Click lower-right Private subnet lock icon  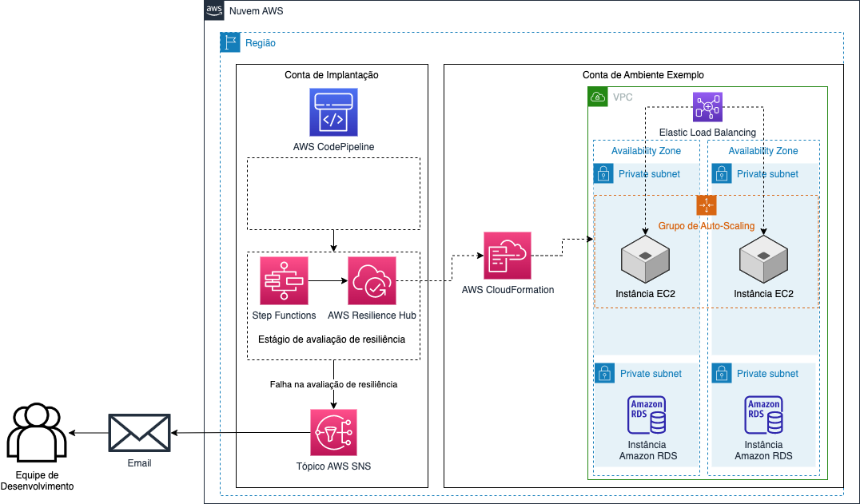click(722, 373)
